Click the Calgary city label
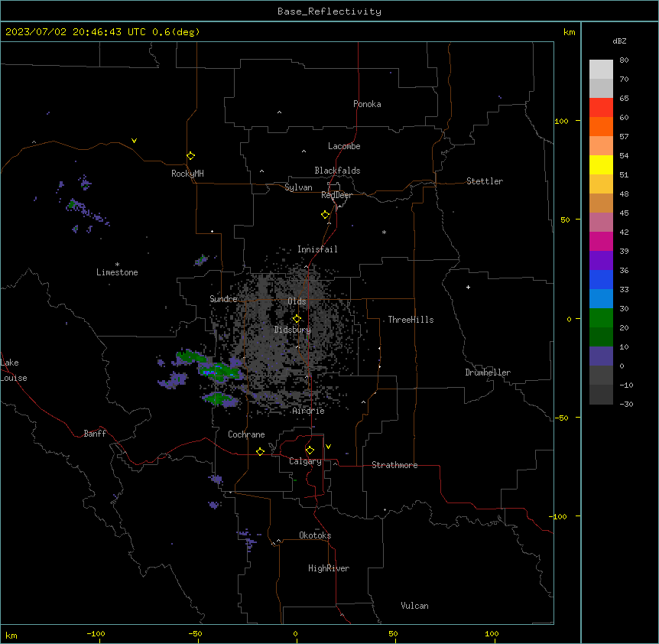This screenshot has width=659, height=644. [x=305, y=461]
